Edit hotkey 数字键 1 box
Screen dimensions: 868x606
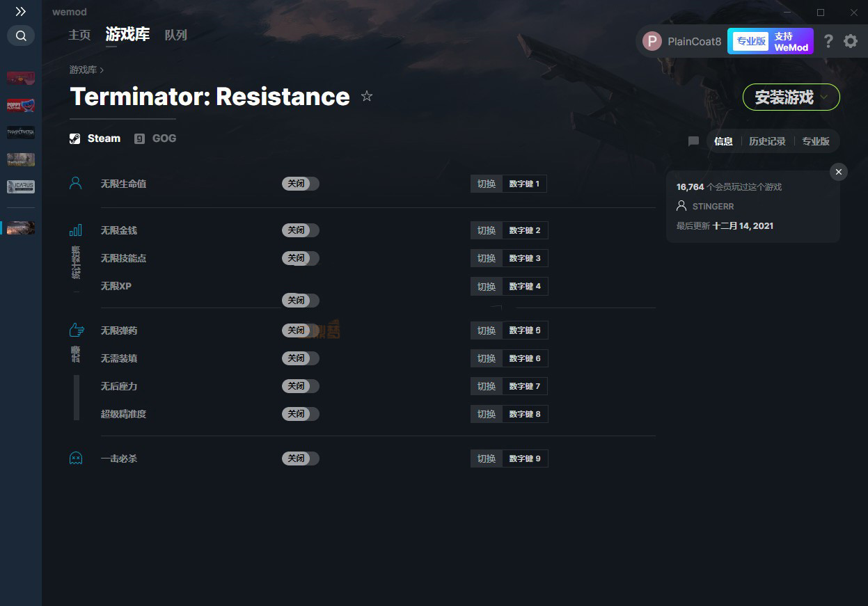coord(524,184)
